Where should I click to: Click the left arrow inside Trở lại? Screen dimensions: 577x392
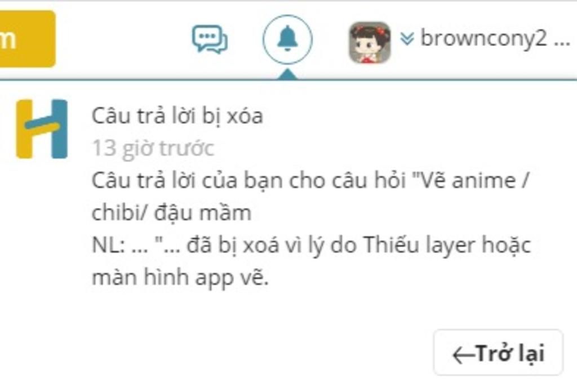pos(463,355)
